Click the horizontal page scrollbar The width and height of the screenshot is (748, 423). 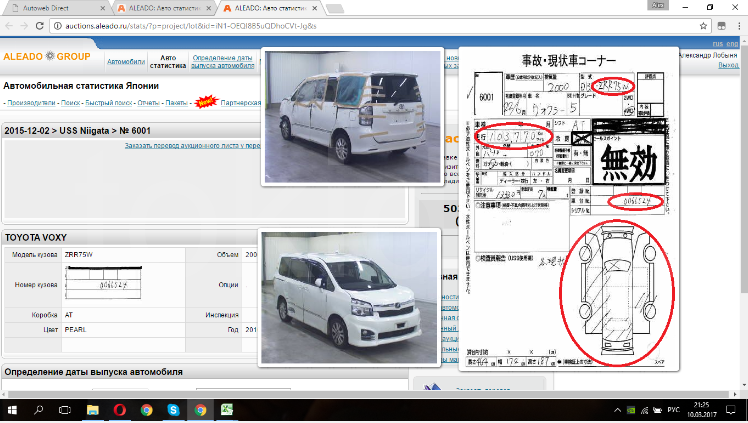click(367, 394)
